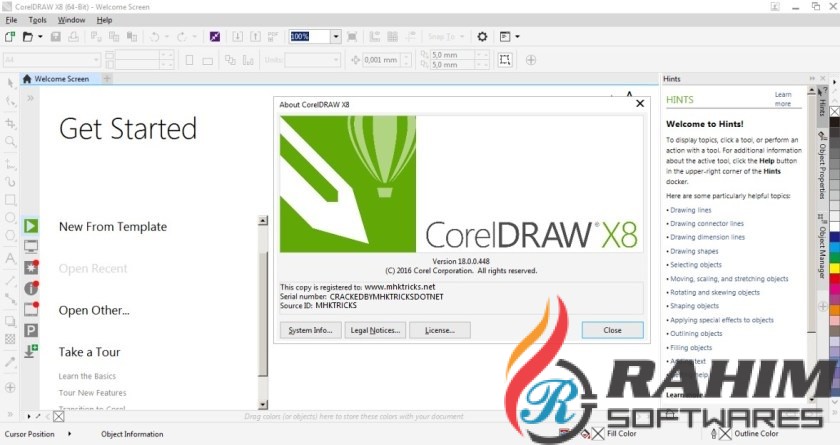Image resolution: width=840 pixels, height=445 pixels.
Task: Click the Get More download arrow icon
Action: (31, 351)
